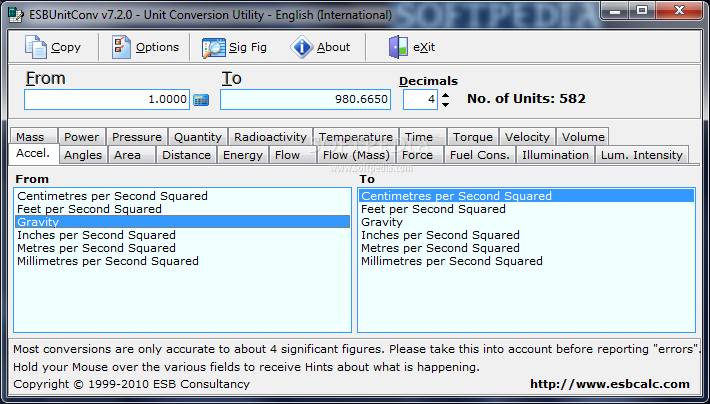
Task: Click the Copy toolbar button
Action: point(53,47)
